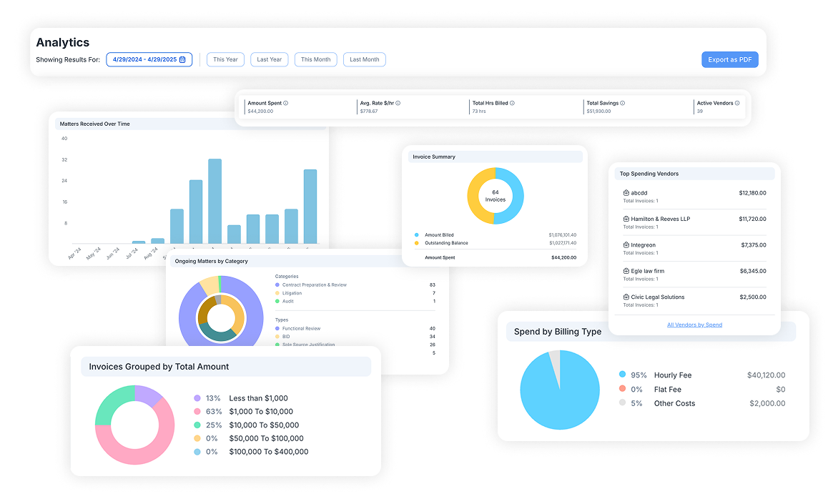The width and height of the screenshot is (833, 504).
Task: Click the 64 Invoices donut chart center
Action: coord(495,196)
